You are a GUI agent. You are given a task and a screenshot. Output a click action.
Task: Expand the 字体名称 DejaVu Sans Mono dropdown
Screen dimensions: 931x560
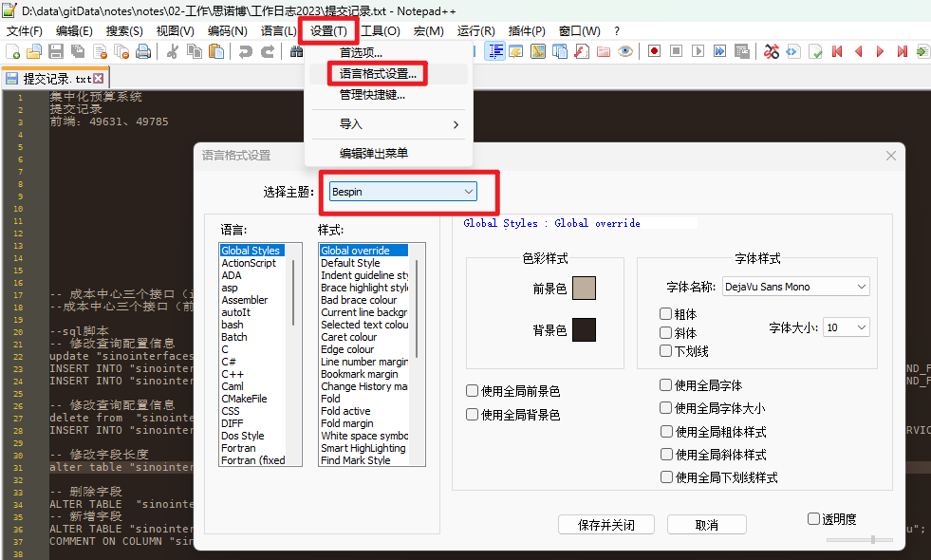(794, 286)
